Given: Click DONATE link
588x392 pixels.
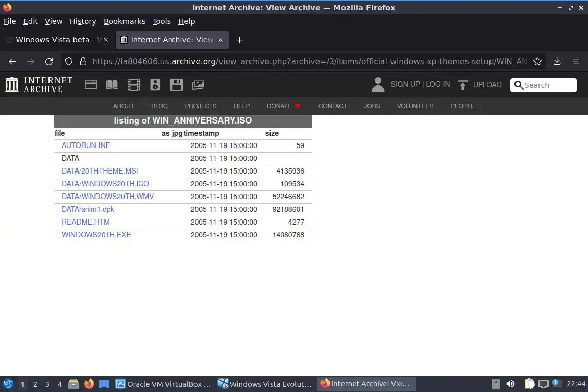Looking at the screenshot, I should click(283, 106).
